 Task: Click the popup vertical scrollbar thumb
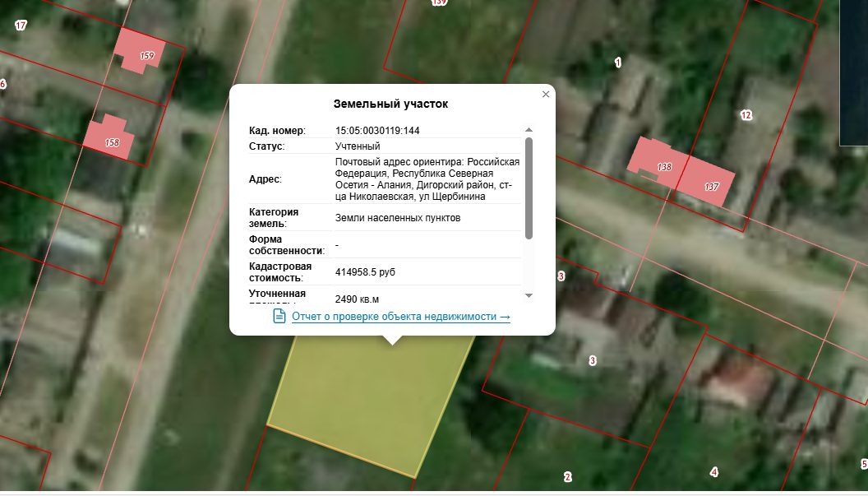click(529, 188)
